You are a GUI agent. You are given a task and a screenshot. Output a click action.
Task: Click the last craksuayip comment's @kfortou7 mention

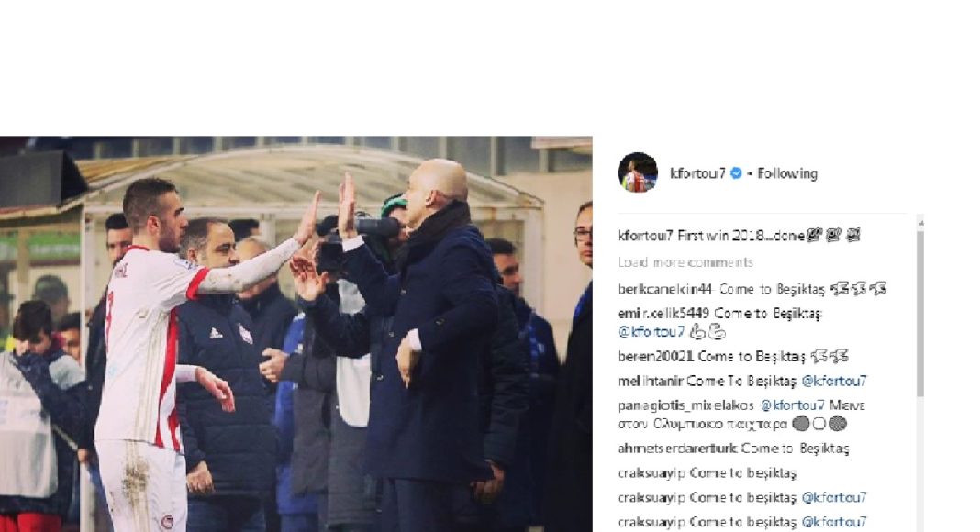(834, 522)
